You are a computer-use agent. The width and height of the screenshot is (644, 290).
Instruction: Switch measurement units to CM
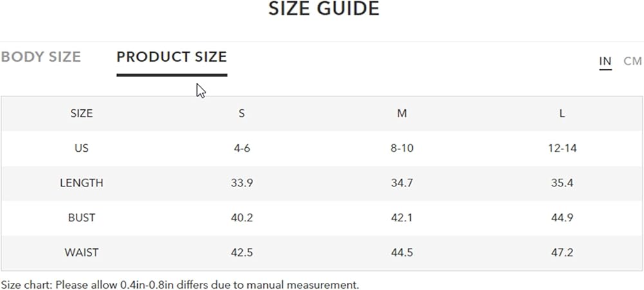pyautogui.click(x=632, y=61)
